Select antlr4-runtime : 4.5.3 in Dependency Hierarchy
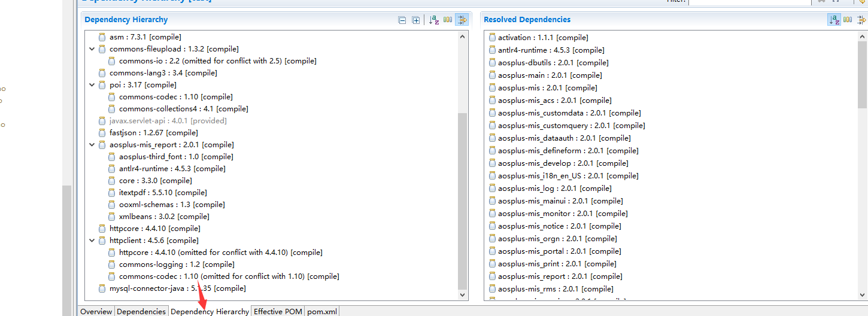Viewport: 868px width, 316px height. pyautogui.click(x=172, y=169)
